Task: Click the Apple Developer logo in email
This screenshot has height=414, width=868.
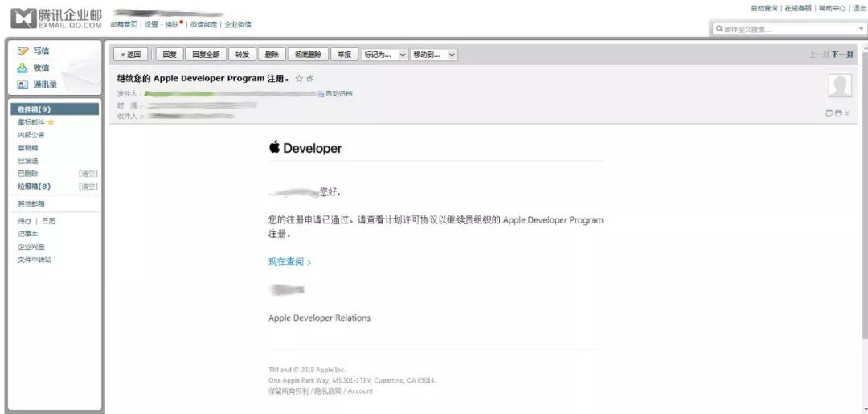Action: click(305, 148)
